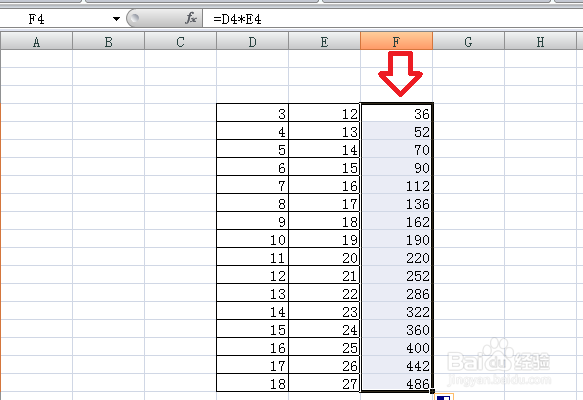
Task: Click column E cell containing 19
Action: pyautogui.click(x=324, y=239)
